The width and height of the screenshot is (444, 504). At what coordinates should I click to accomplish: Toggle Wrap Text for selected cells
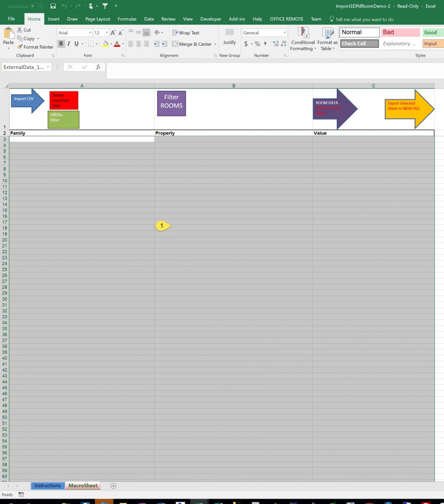point(186,32)
